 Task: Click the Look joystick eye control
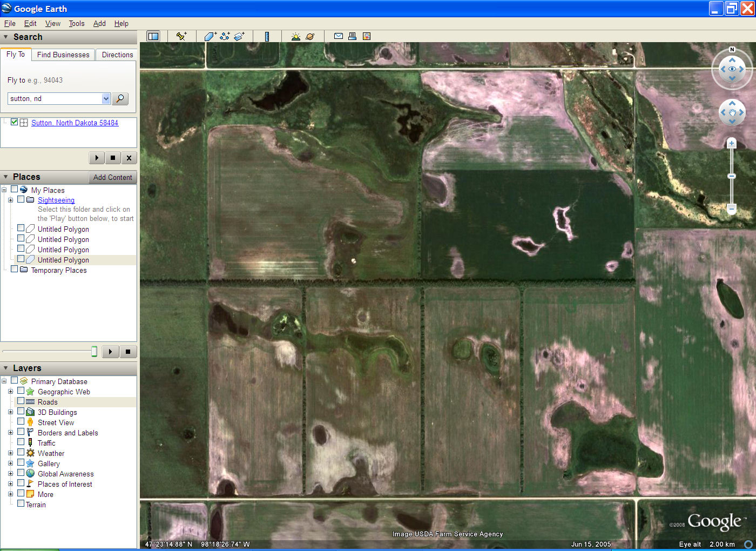click(732, 69)
